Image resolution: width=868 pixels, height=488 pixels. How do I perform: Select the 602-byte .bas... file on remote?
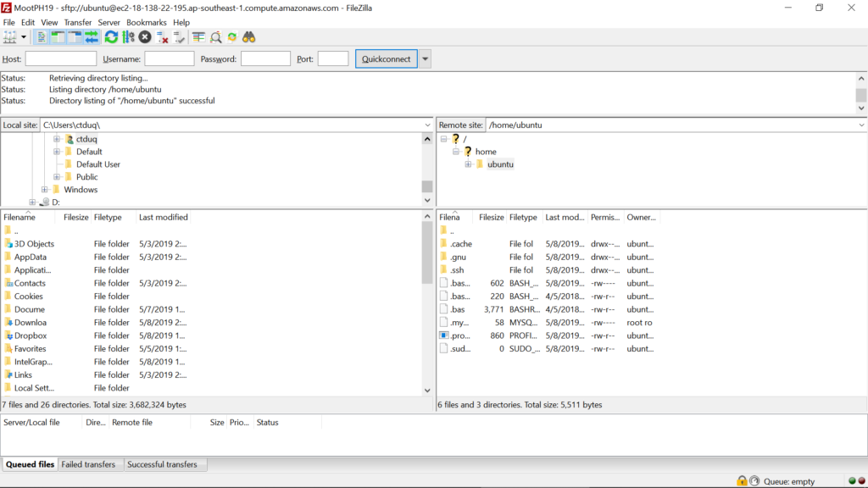point(460,283)
